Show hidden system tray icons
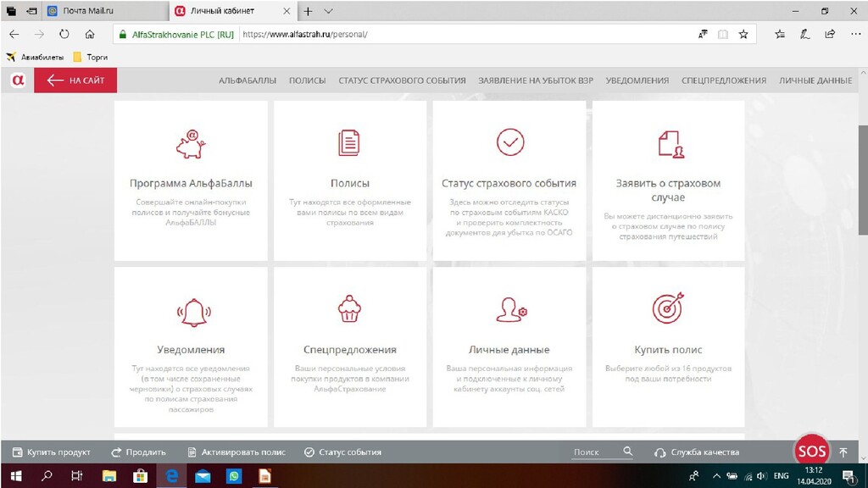The height and width of the screenshot is (488, 868). click(x=716, y=476)
